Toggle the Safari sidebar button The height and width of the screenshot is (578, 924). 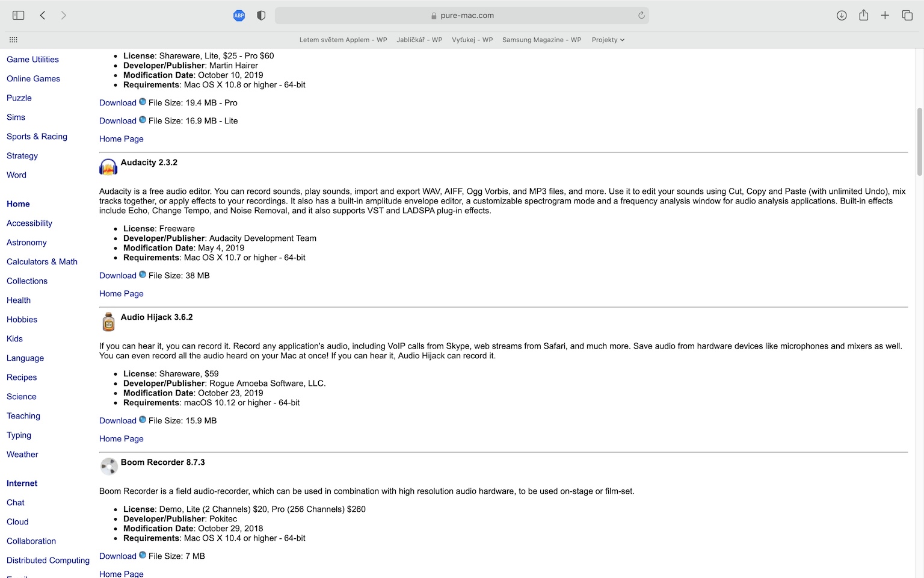[18, 15]
